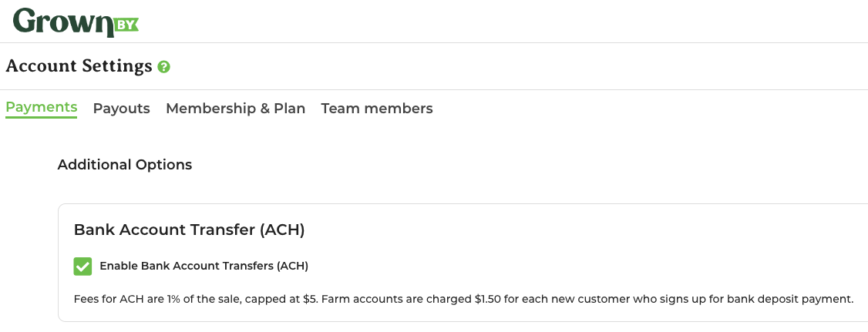This screenshot has height=332, width=868.
Task: Click the white checkmark in the ACH box
Action: (82, 267)
